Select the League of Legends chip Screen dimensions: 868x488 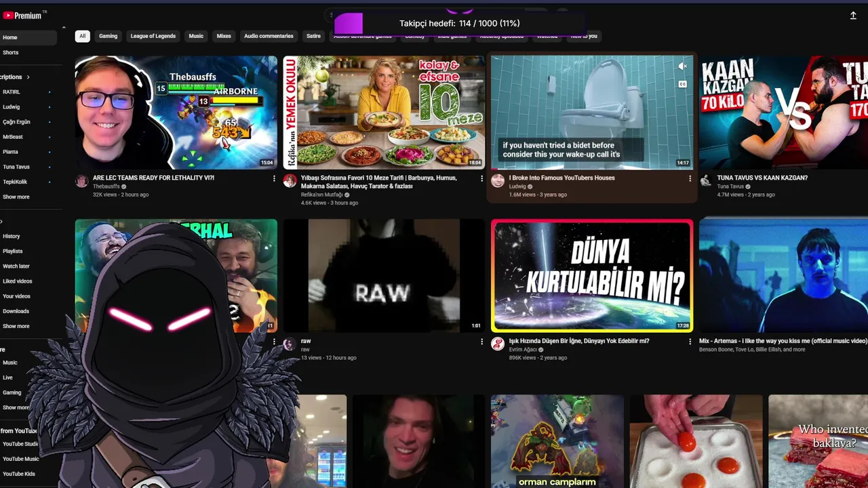point(153,36)
